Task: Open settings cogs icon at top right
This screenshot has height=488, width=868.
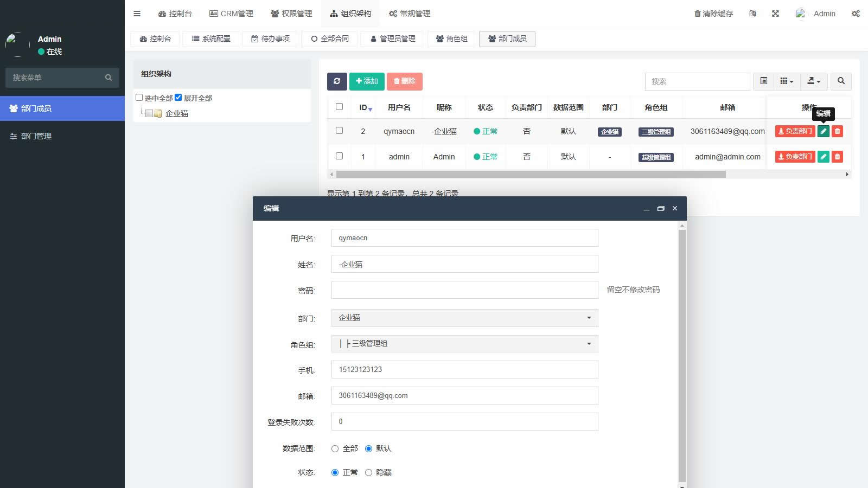Action: click(x=856, y=14)
